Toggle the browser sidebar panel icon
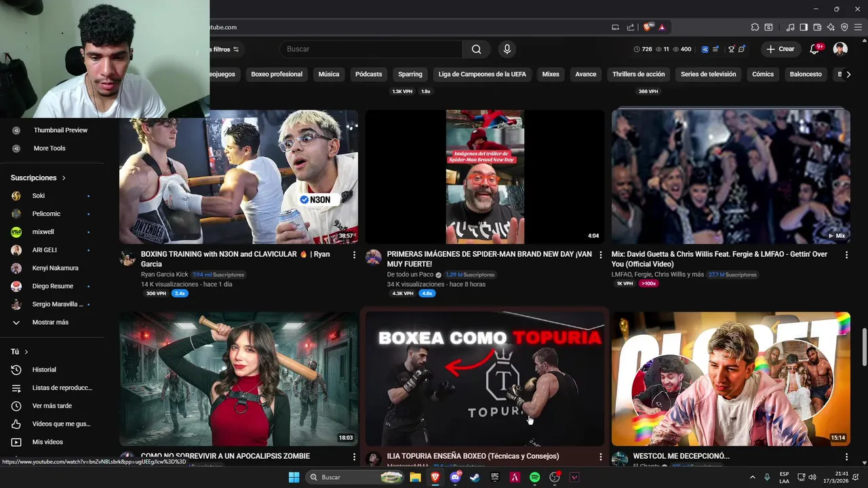 pos(804,27)
